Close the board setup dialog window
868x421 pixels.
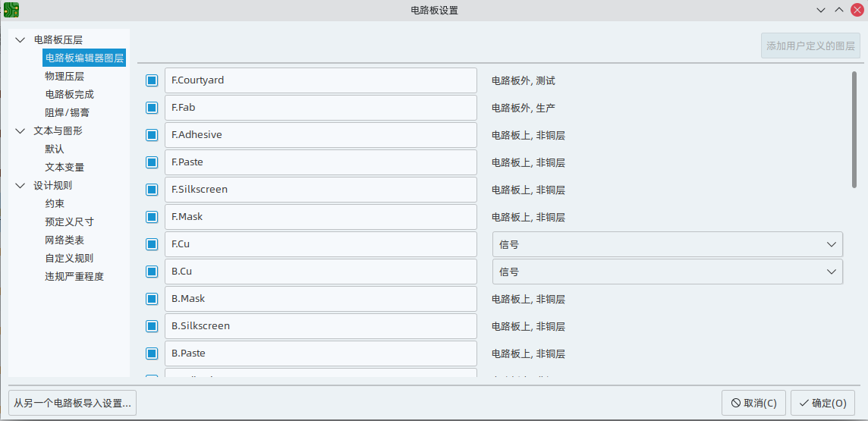[x=857, y=10]
